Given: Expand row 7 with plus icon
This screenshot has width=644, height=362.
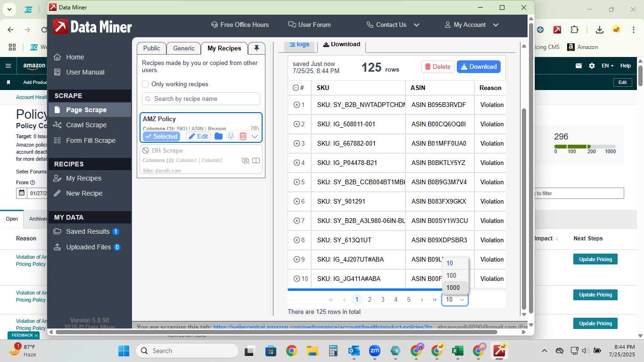Looking at the screenshot, I should (x=297, y=221).
